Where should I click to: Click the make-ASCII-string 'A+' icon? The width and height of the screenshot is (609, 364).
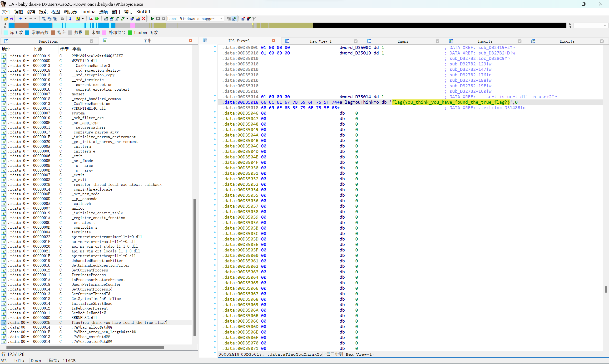tap(117, 19)
